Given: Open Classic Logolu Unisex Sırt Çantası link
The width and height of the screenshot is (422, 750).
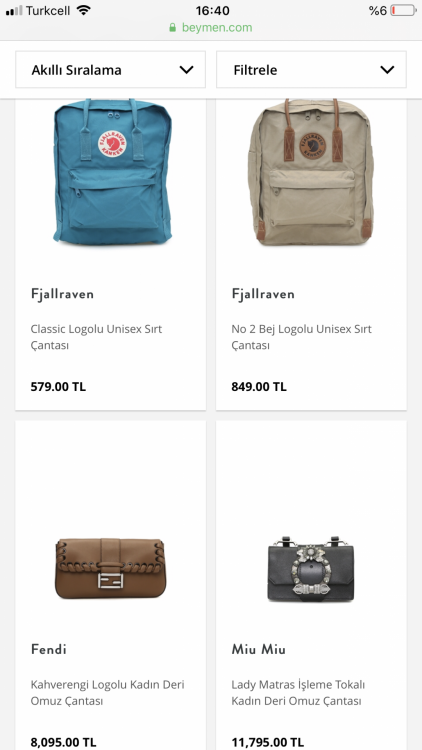Looking at the screenshot, I should [96, 337].
